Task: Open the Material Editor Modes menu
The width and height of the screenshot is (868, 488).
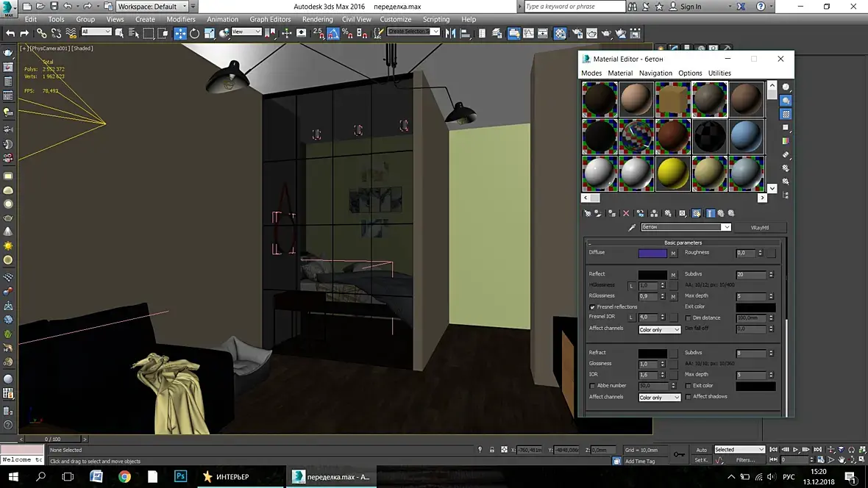Action: (x=591, y=73)
